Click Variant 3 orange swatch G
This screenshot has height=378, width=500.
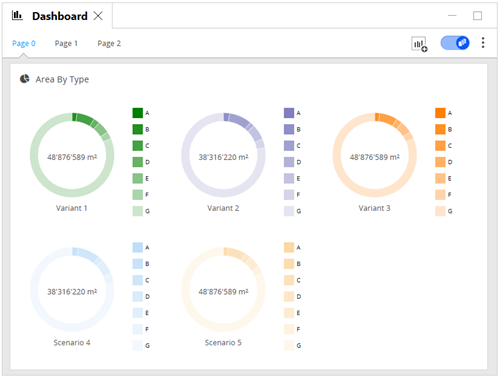coord(440,211)
